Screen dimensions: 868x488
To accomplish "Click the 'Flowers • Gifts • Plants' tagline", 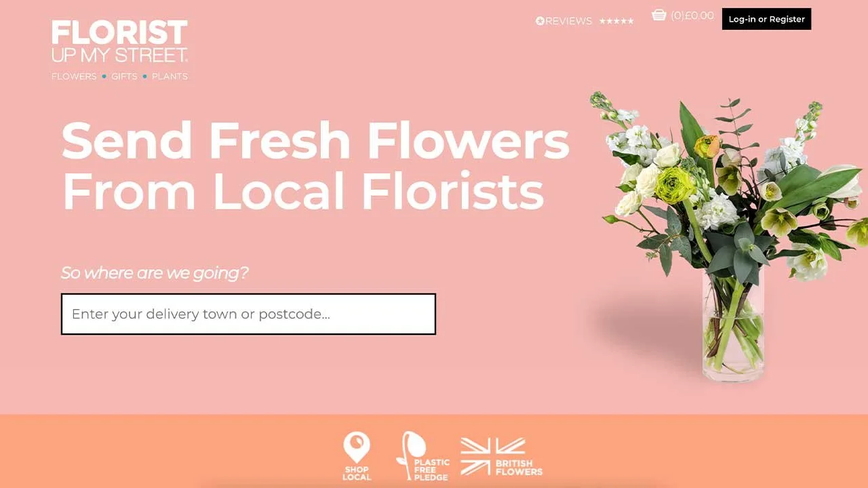I will tap(119, 77).
